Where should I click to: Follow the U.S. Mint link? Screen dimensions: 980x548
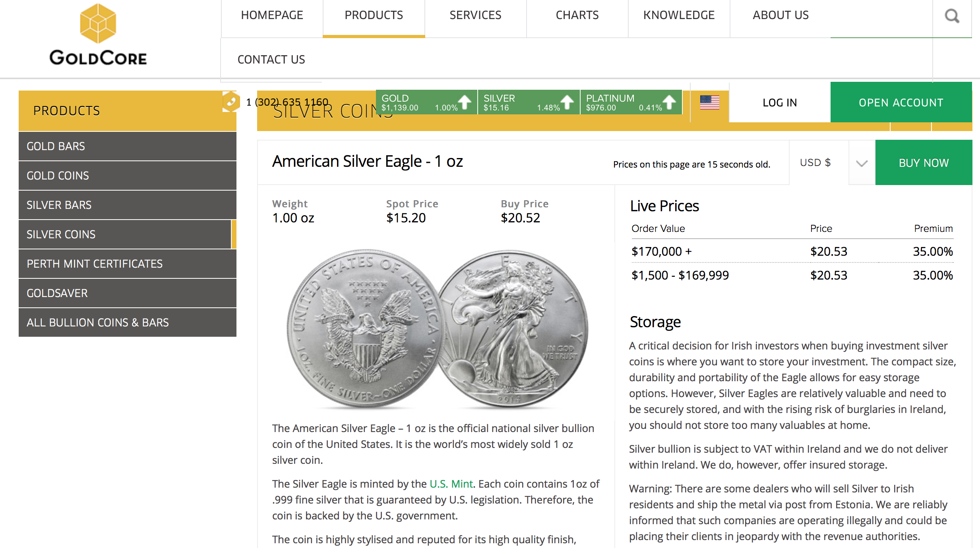click(x=451, y=484)
